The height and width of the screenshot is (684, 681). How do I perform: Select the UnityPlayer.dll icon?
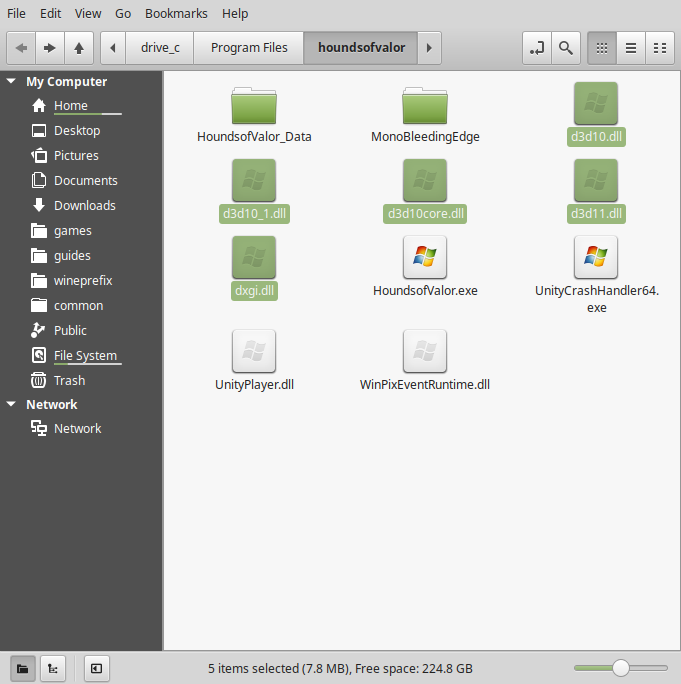[x=254, y=351]
